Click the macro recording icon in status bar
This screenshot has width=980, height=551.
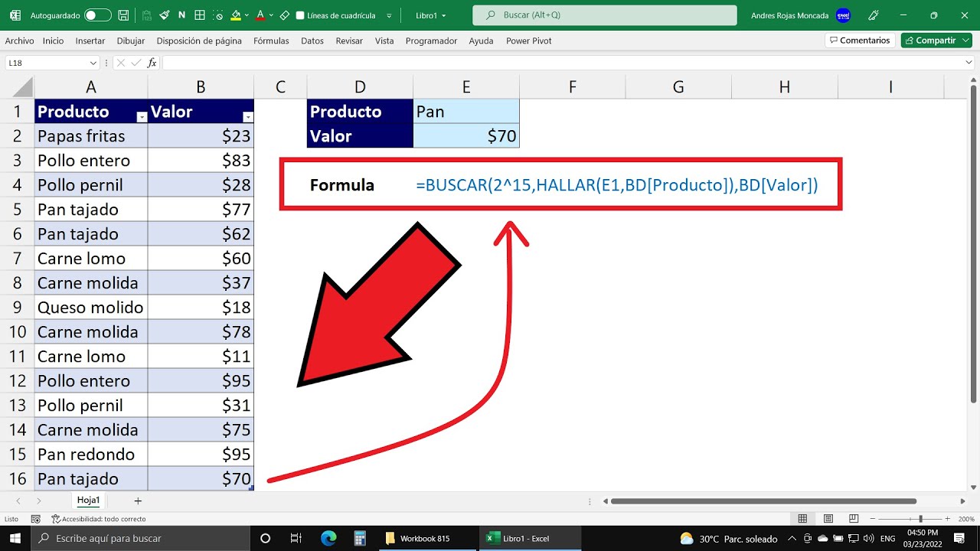point(35,519)
